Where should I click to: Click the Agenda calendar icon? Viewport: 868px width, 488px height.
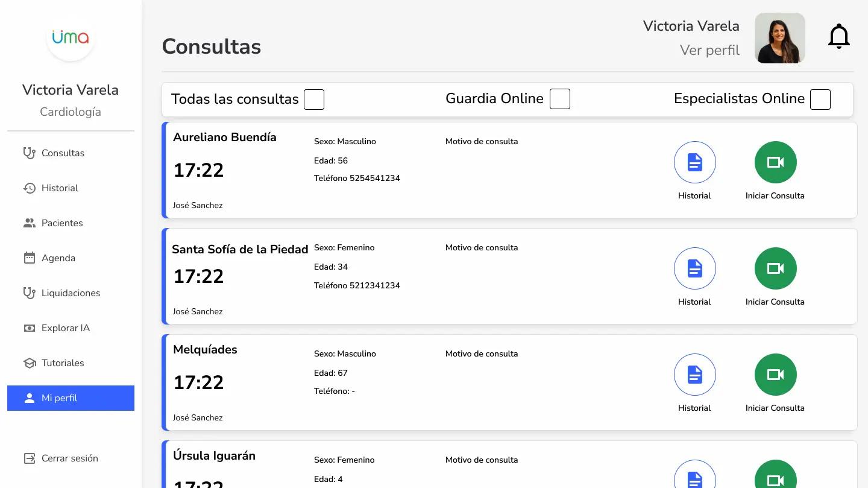(x=28, y=258)
